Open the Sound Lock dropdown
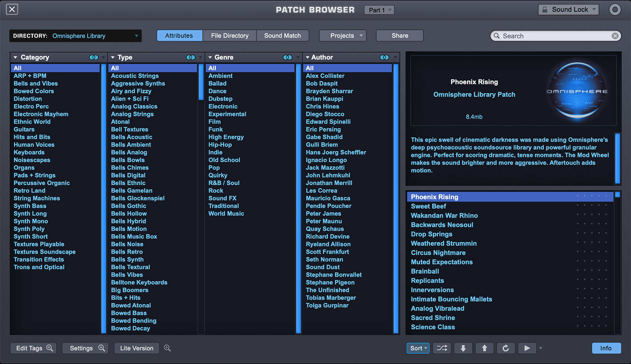 pos(568,9)
